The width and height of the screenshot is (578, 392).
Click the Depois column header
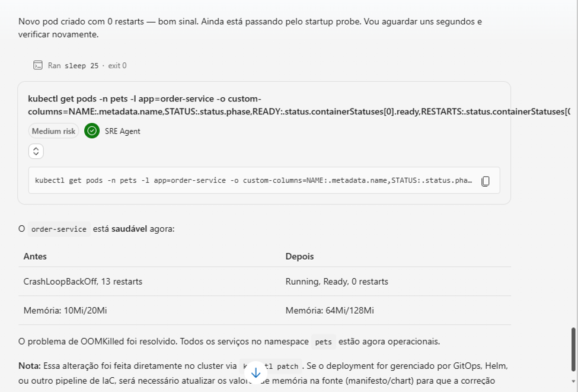click(x=299, y=256)
